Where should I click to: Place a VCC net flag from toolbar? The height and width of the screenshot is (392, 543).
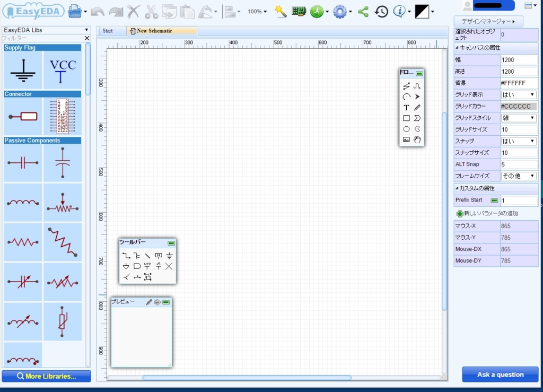pos(147,266)
